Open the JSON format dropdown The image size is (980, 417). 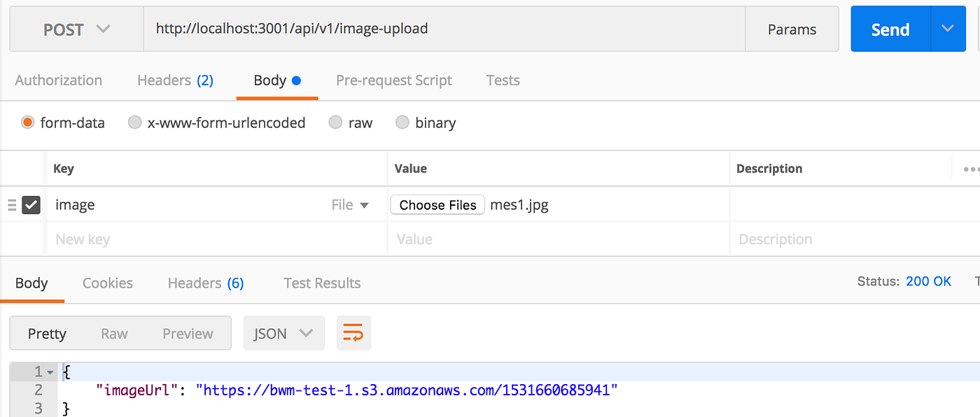283,333
